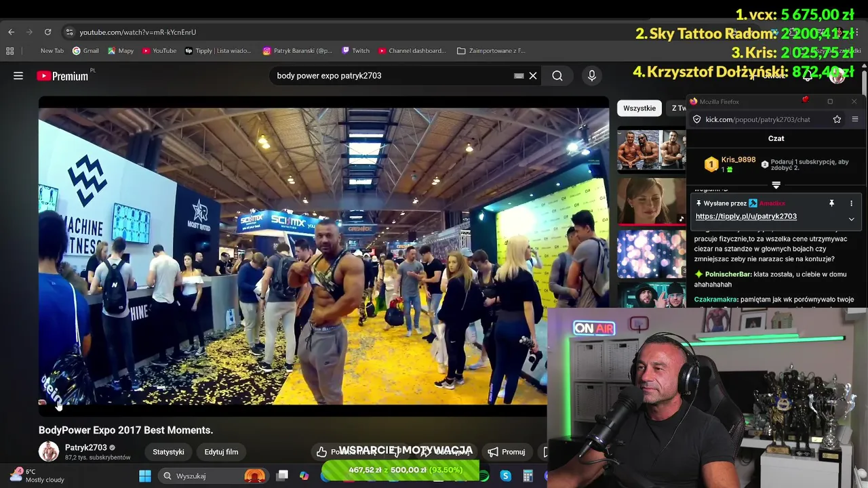
Task: Click the PolnischerBar chat username
Action: pyautogui.click(x=728, y=274)
